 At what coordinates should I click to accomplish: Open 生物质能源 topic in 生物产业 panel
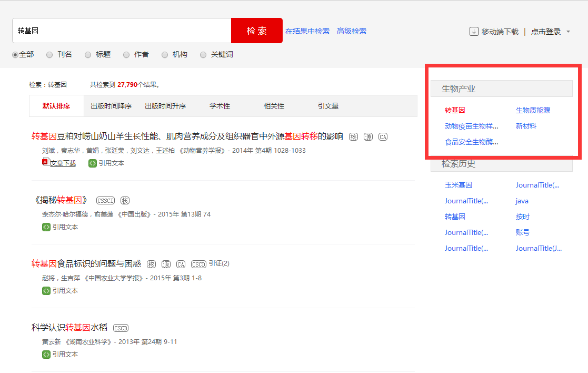533,110
